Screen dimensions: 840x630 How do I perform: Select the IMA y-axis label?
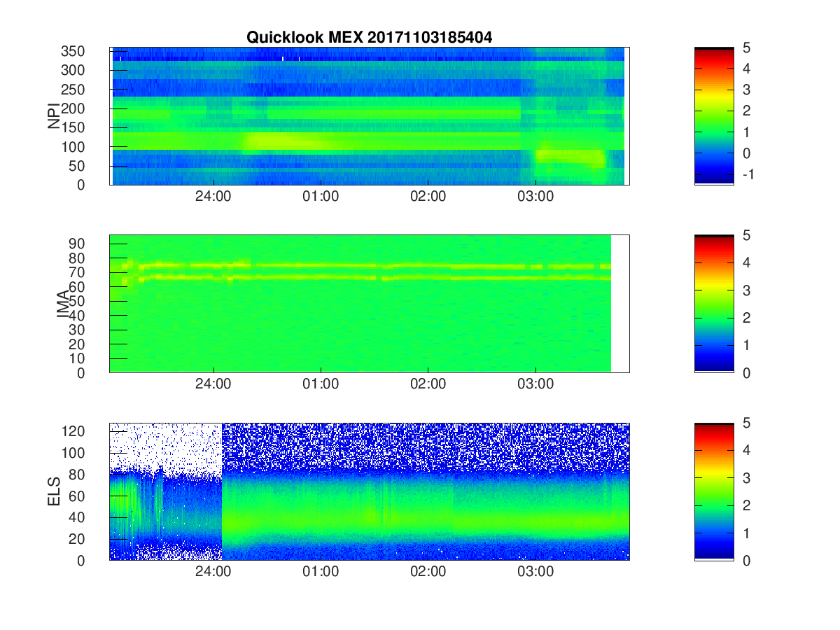(64, 304)
